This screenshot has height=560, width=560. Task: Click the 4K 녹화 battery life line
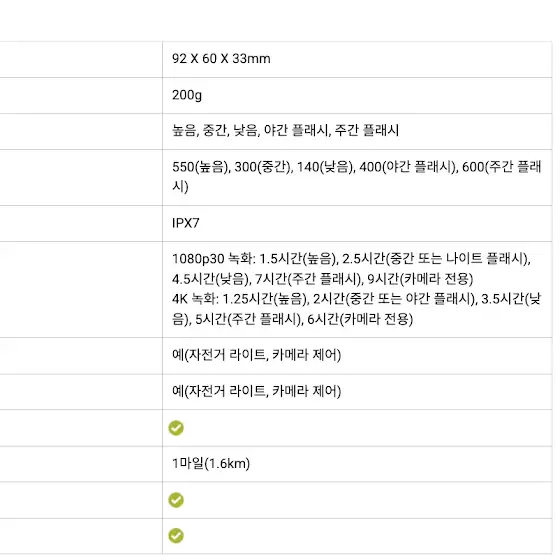(356, 309)
